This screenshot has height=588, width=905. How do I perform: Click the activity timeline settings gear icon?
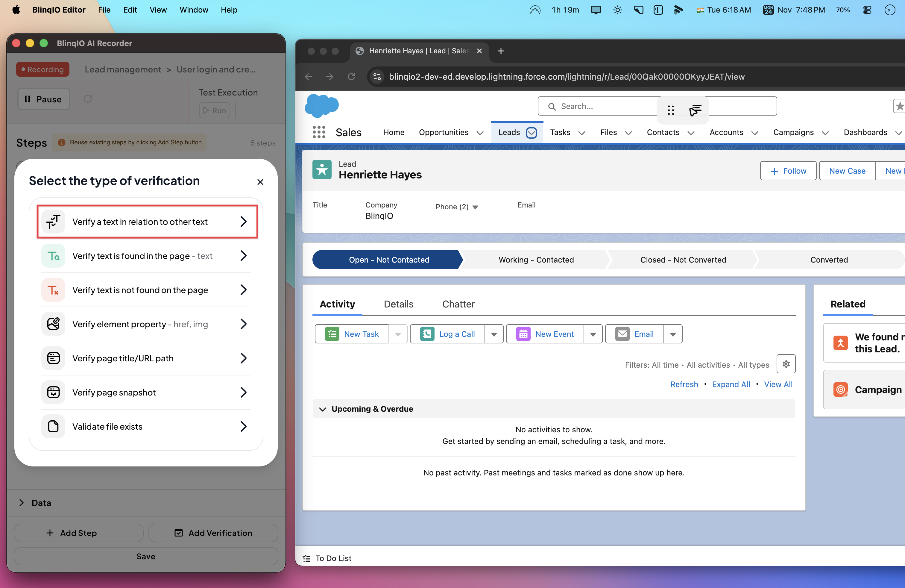786,364
